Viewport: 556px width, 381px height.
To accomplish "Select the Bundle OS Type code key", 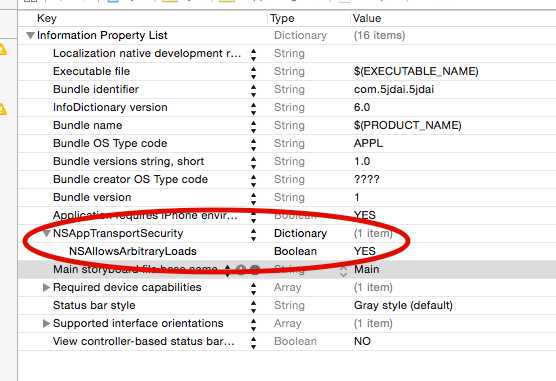I will coord(110,143).
